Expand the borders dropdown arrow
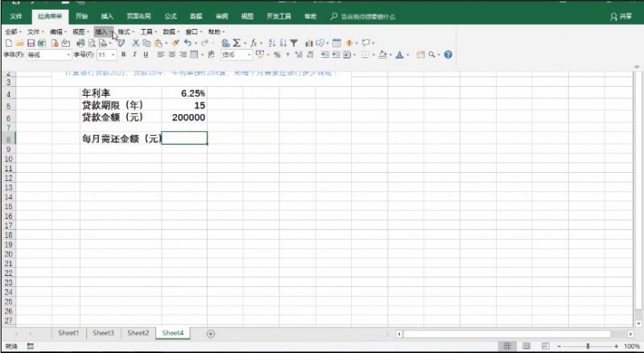This screenshot has width=644, height=353. point(374,55)
